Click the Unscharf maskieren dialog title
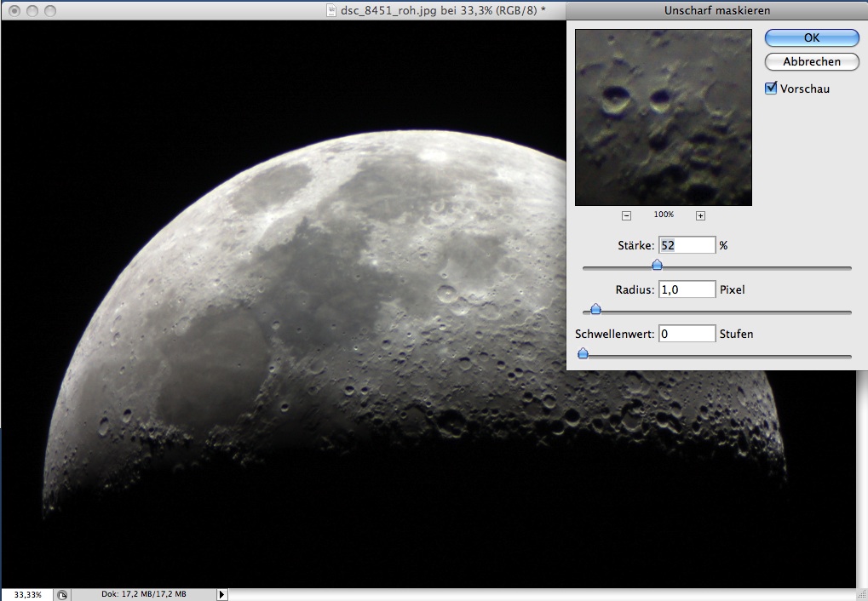Viewport: 868px width, 601px height. coord(717,10)
